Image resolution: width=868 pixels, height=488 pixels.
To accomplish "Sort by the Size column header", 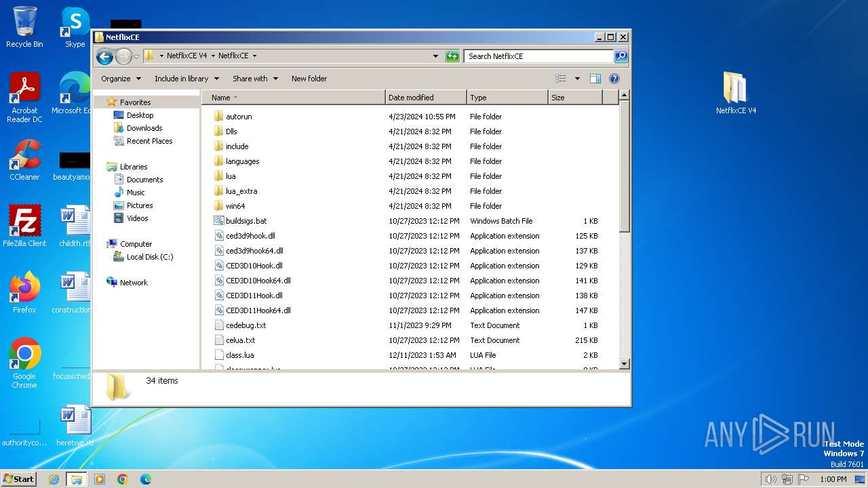I will click(x=575, y=98).
